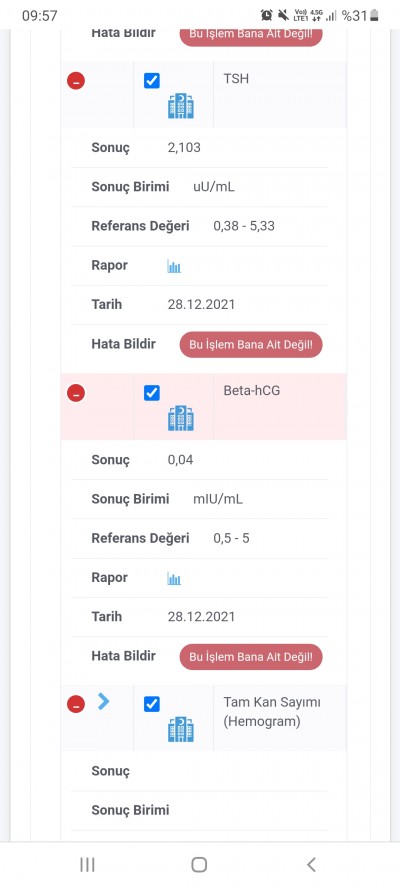Tap the Android home button

point(199,864)
